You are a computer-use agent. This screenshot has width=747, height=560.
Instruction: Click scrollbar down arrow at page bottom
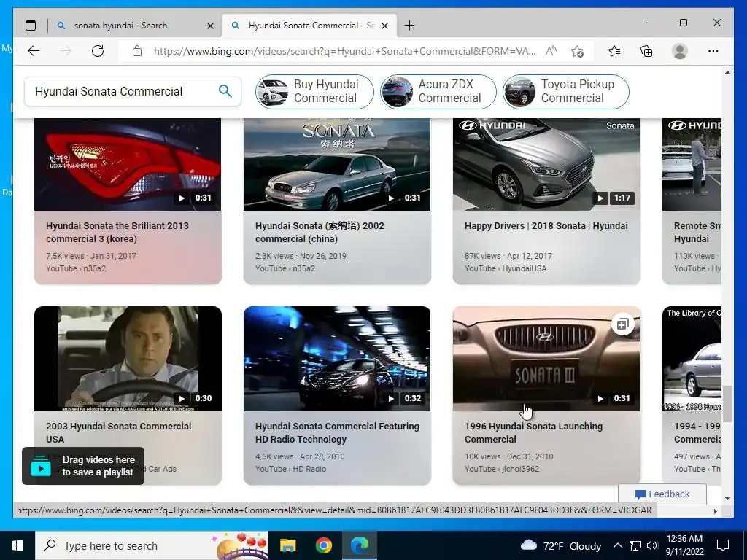727,499
